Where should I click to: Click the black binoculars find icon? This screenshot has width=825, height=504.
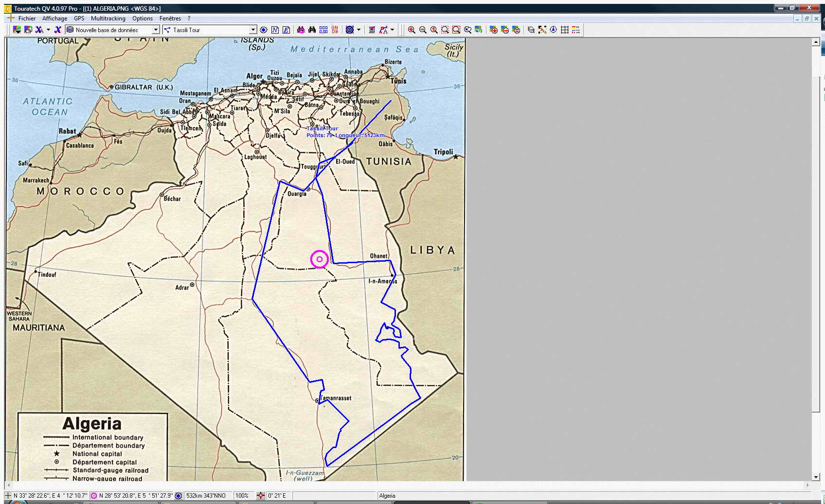point(312,30)
